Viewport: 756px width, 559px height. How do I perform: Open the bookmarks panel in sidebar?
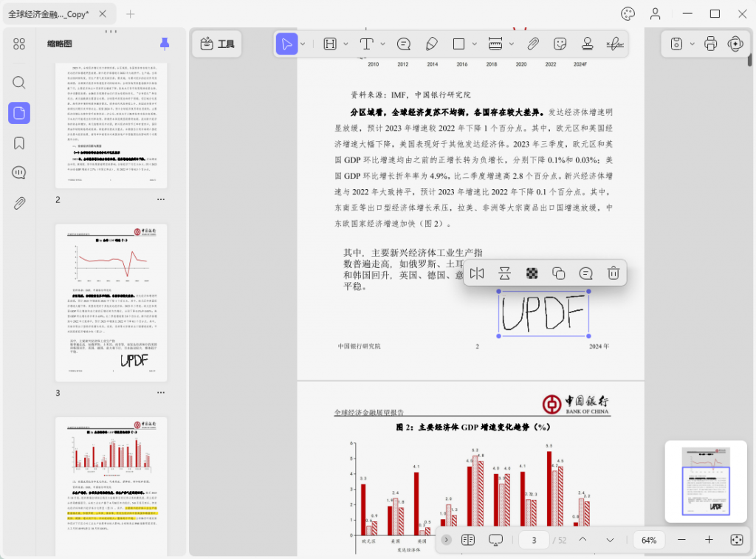19,143
